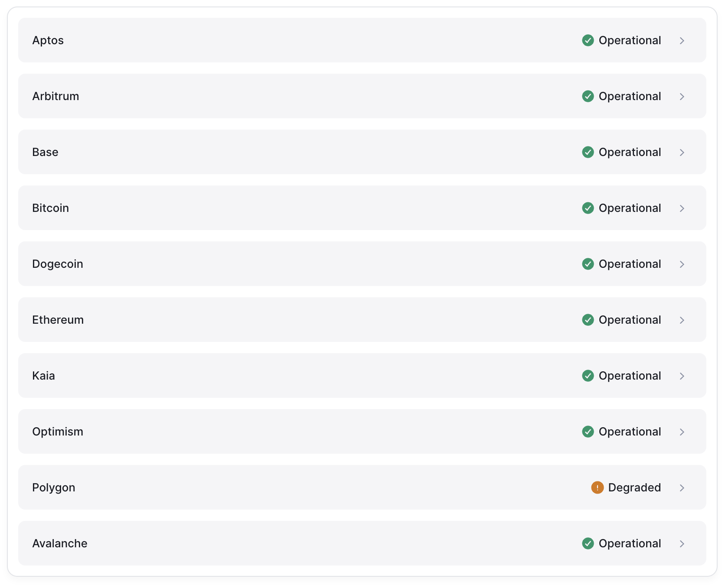Screen dimensions: 728x585
Task: Click the green check icon for Aptos
Action: click(x=588, y=40)
